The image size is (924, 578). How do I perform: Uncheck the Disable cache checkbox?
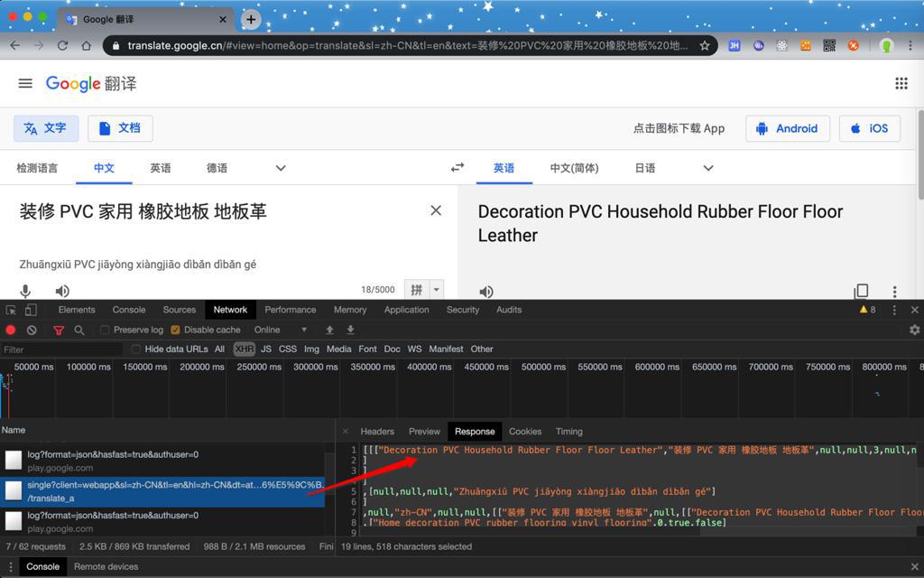tap(175, 330)
